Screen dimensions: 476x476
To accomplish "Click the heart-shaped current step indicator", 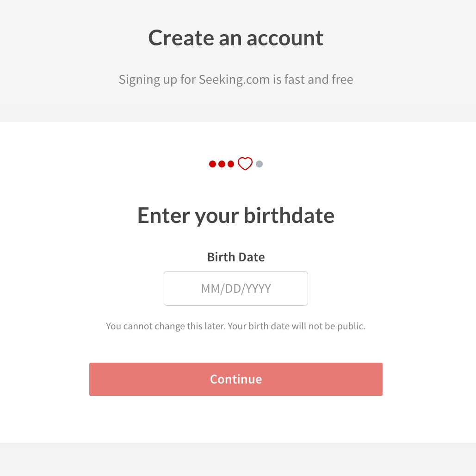I will click(245, 164).
